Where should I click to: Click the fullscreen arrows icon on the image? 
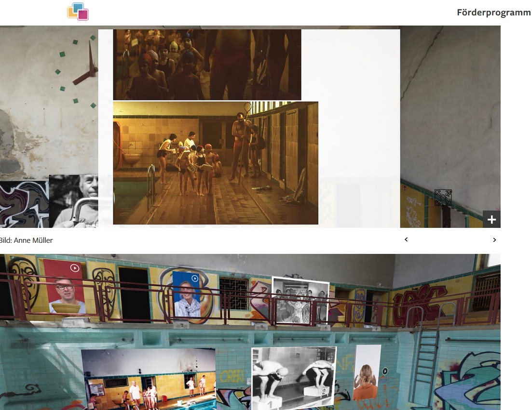pyautogui.click(x=443, y=198)
